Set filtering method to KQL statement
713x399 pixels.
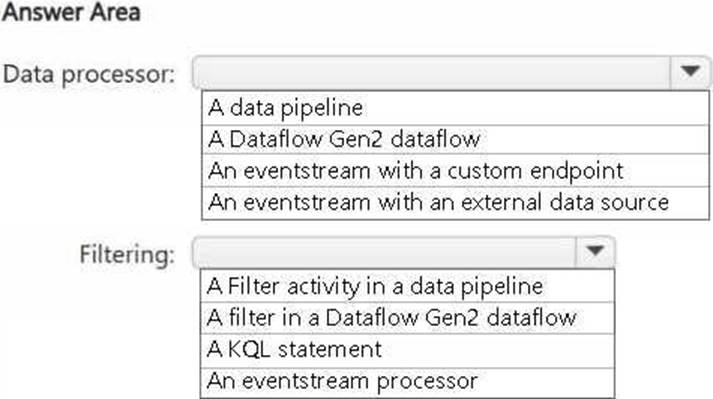[407, 350]
